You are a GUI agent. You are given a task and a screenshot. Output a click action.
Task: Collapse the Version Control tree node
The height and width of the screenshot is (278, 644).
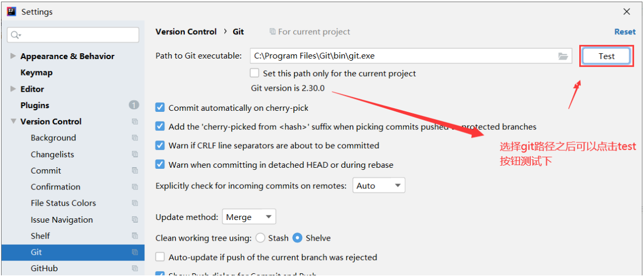coord(13,121)
